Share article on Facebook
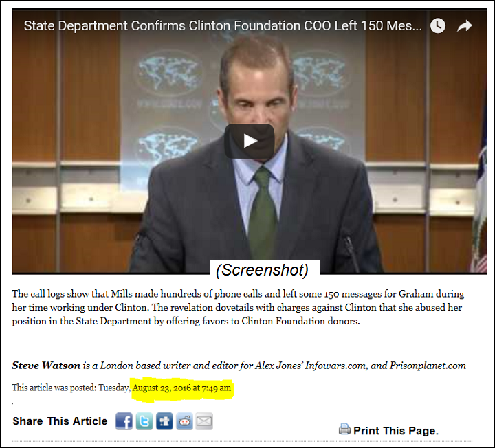 coord(124,421)
